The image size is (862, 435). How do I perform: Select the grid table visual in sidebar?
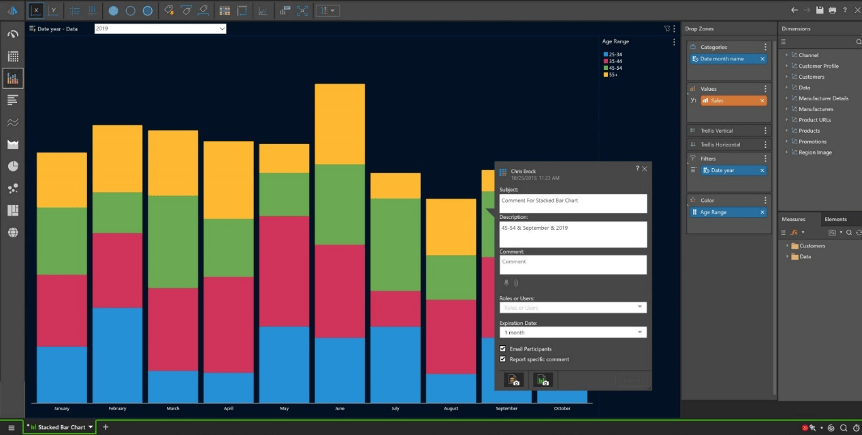pyautogui.click(x=13, y=56)
